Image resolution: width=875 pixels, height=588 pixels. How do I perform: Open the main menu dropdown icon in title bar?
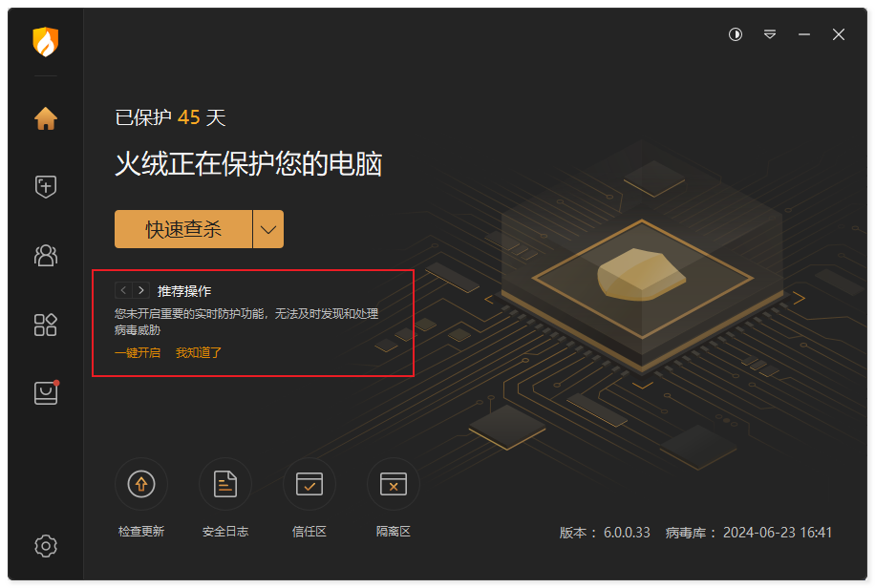coord(770,34)
